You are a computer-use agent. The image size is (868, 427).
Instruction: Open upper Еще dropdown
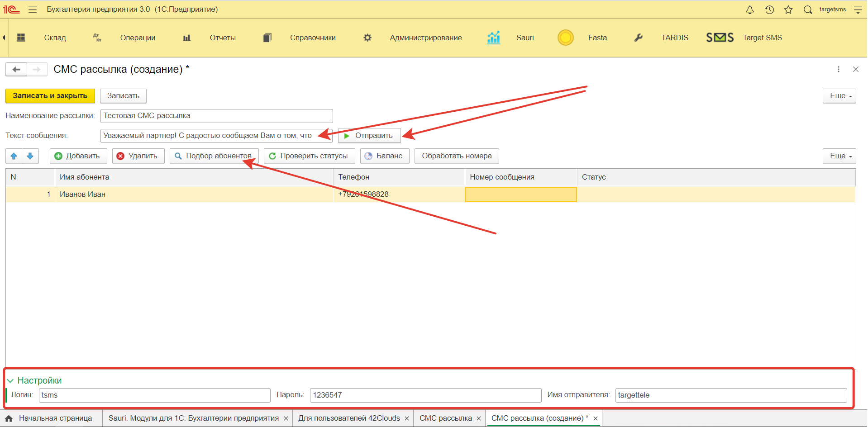[x=839, y=96]
